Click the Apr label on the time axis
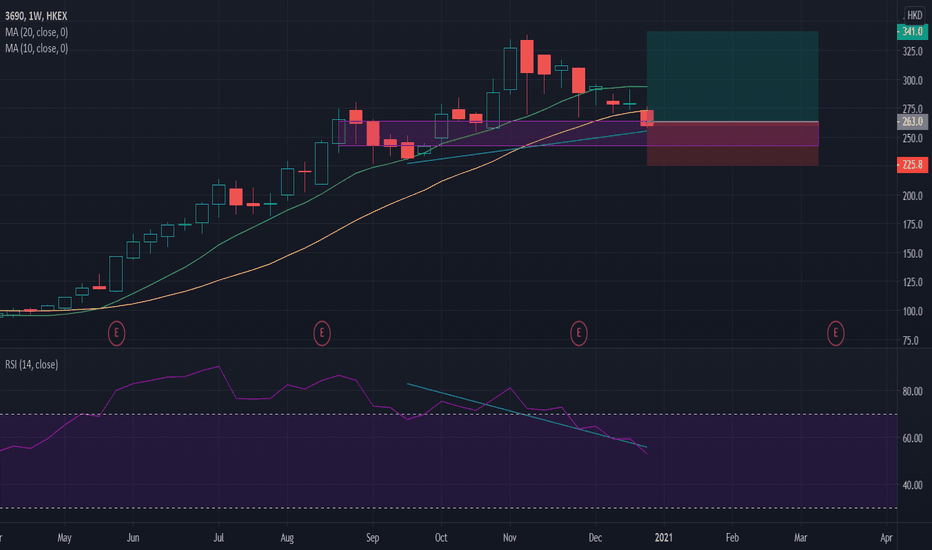 (x=886, y=538)
